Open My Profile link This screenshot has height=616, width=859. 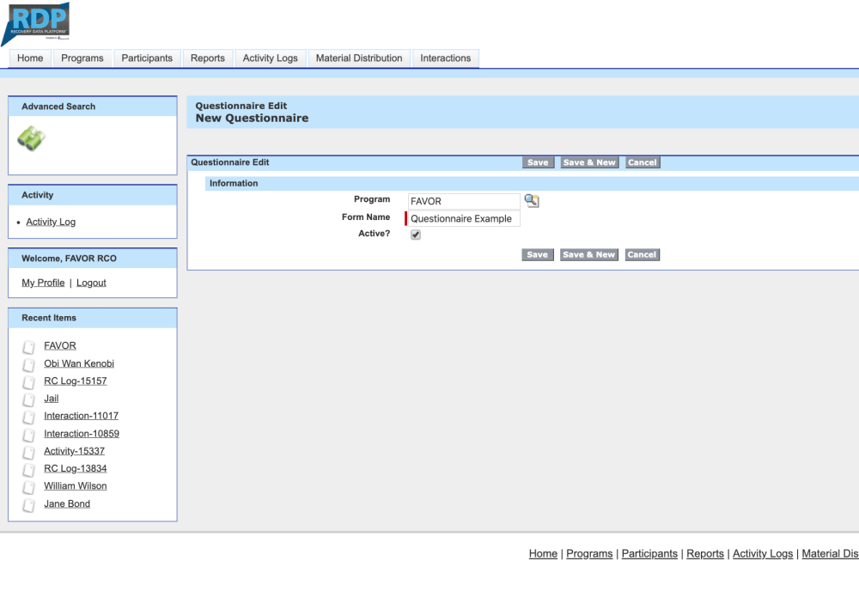coord(43,283)
